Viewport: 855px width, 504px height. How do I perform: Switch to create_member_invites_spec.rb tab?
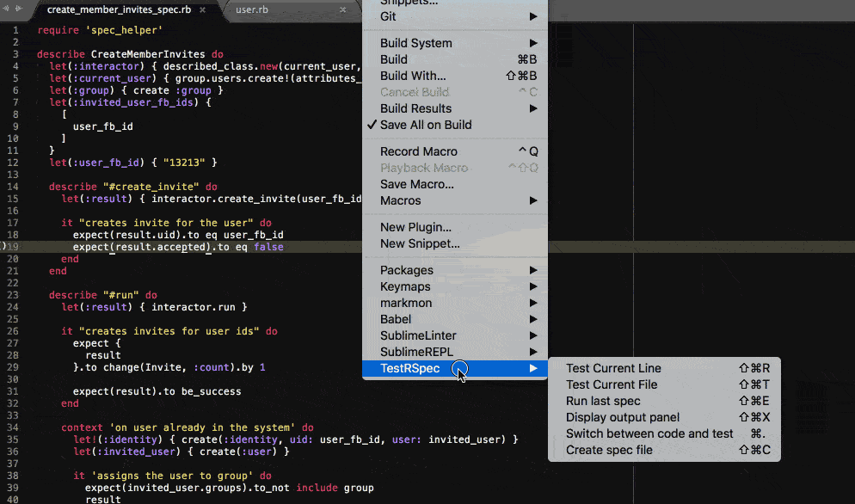pos(119,9)
